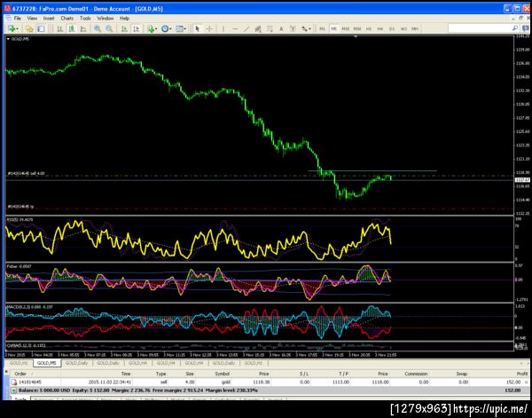
Task: Click the '#141014645 sell 4.00' order line label
Action: coord(26,174)
